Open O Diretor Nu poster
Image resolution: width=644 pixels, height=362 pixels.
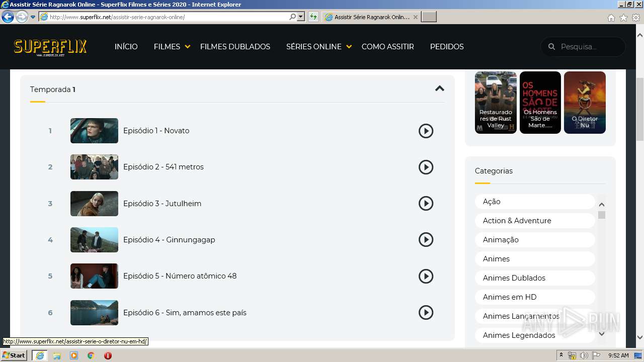tap(585, 103)
